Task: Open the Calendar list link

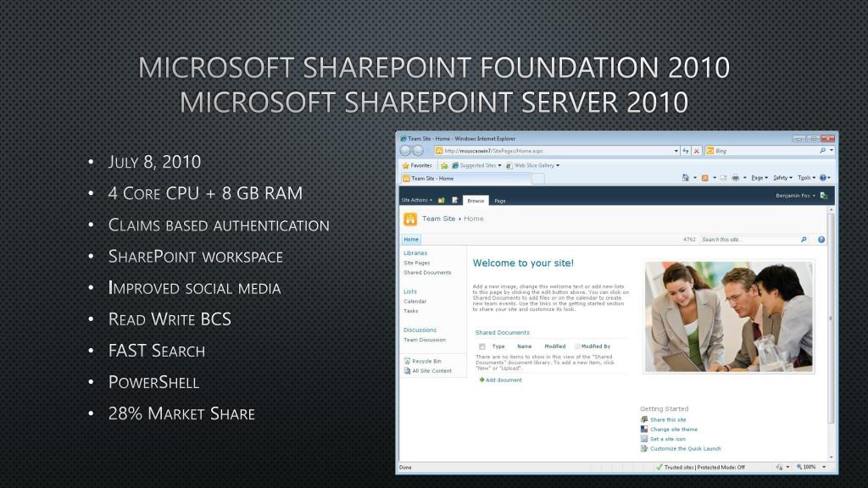Action: tap(415, 302)
